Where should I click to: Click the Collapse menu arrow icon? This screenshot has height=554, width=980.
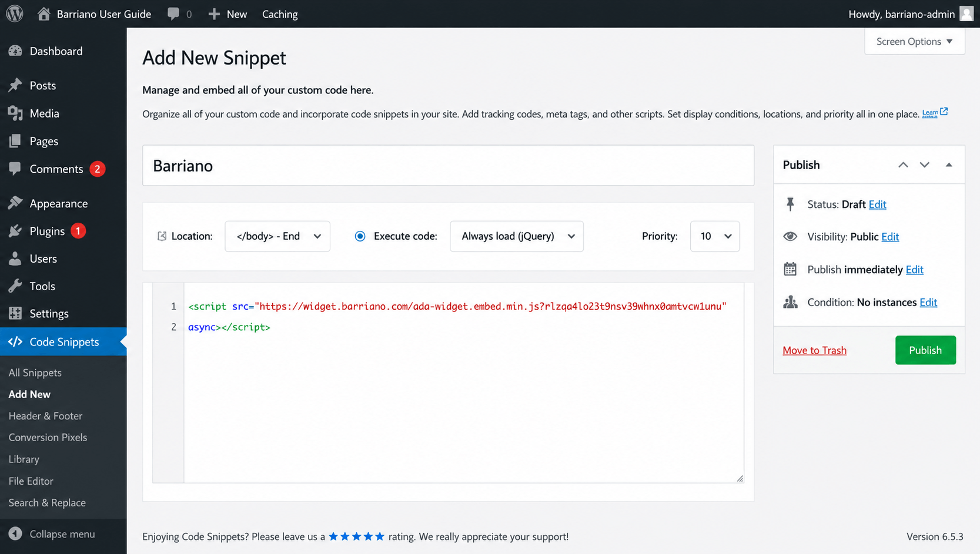(x=15, y=533)
